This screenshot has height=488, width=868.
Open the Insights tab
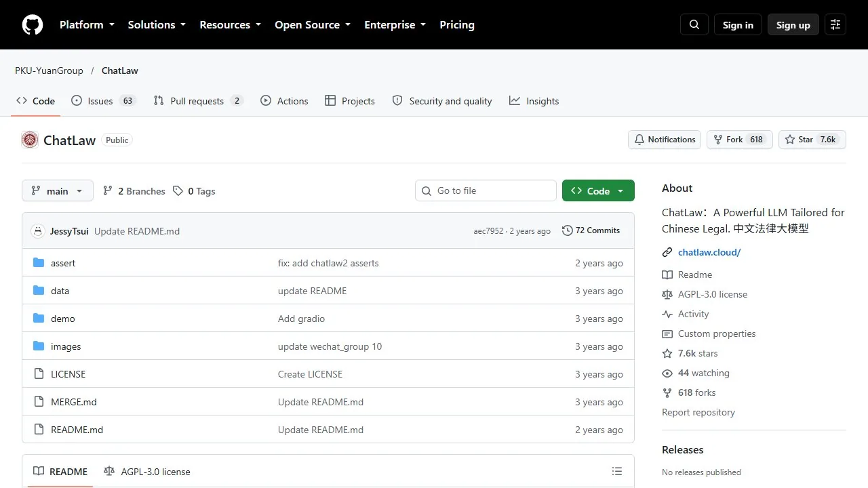534,101
